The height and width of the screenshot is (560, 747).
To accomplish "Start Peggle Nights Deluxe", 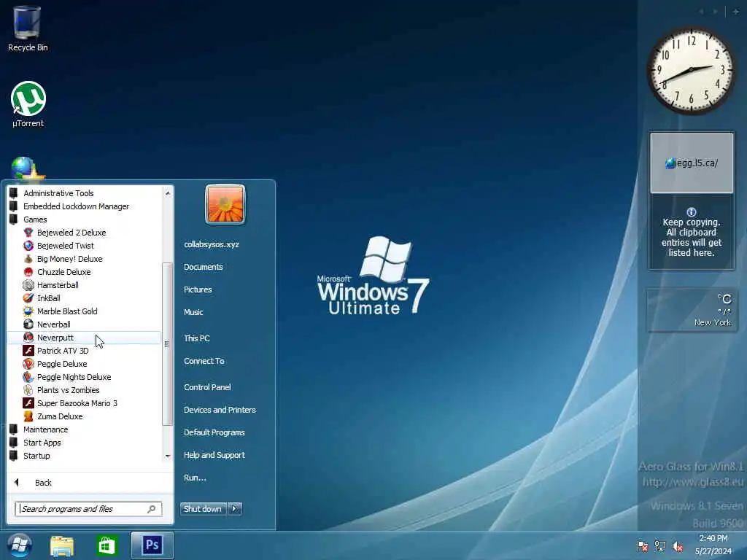I will tap(74, 377).
